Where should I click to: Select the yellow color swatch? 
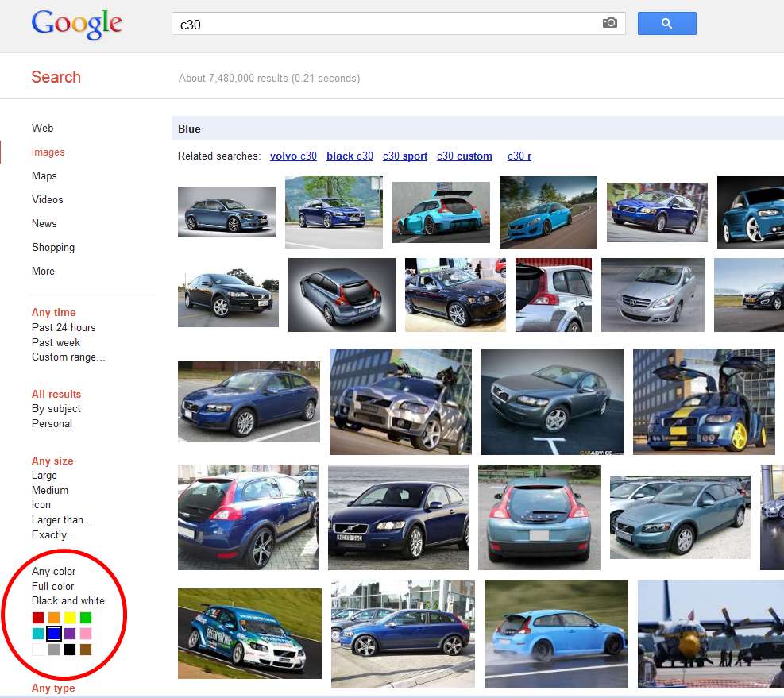pyautogui.click(x=70, y=618)
